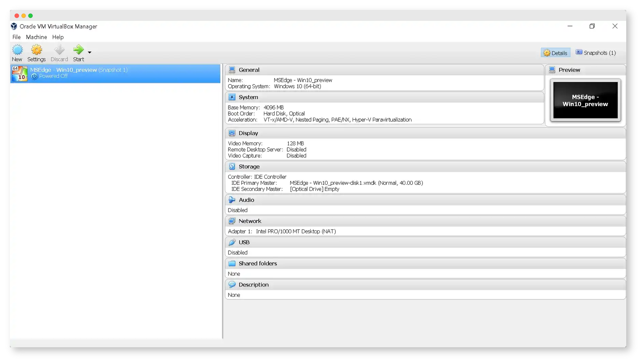Click the 'Controller: IDE Controller' line
Screen dimensions: 643x364
257,177
